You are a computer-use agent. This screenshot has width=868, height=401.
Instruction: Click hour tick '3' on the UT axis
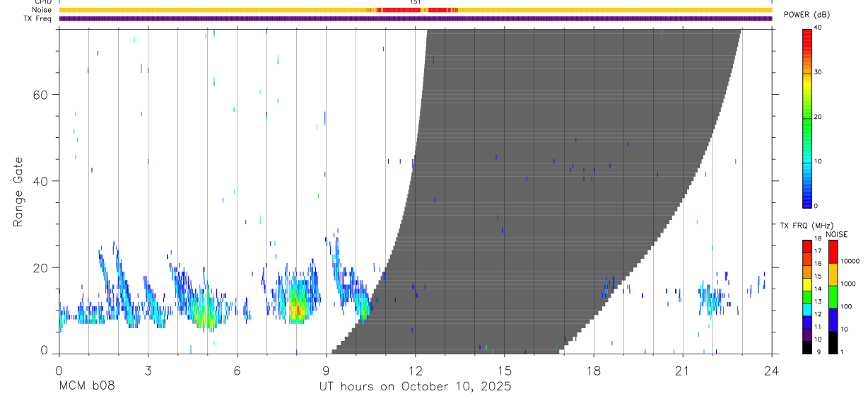tap(148, 371)
